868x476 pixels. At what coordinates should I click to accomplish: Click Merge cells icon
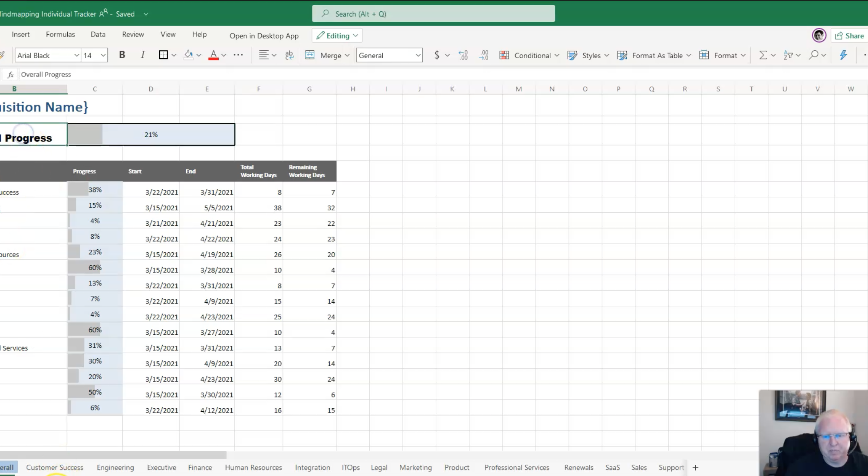tap(310, 55)
